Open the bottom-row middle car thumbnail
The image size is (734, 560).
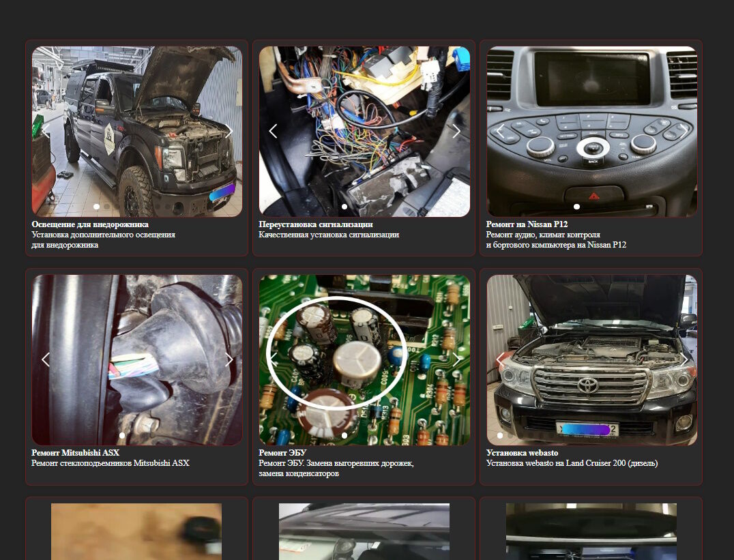364,532
